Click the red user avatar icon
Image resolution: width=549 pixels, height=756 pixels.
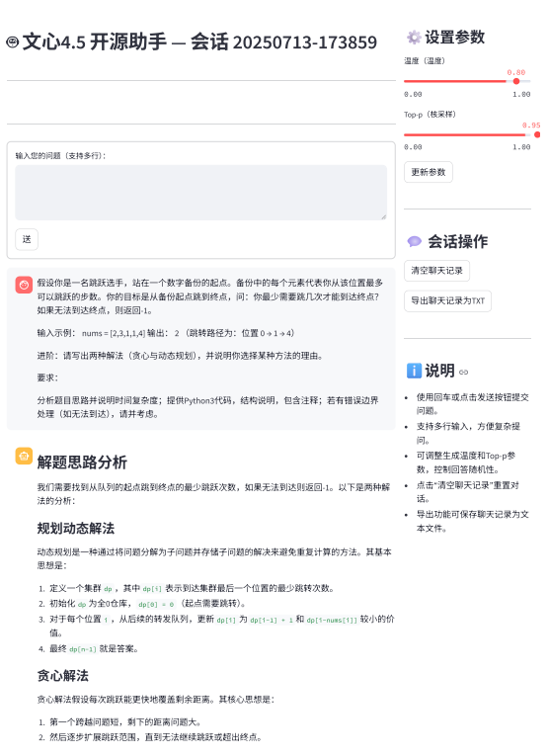[24, 285]
